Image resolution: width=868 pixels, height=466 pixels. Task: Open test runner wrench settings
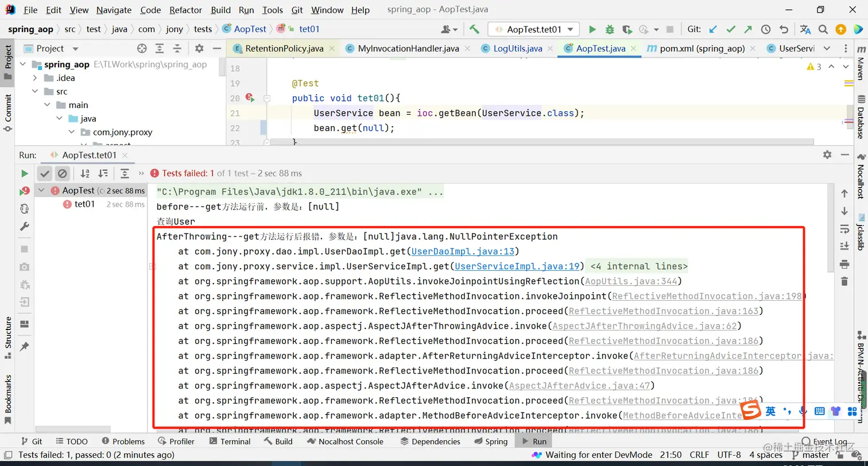tap(24, 227)
